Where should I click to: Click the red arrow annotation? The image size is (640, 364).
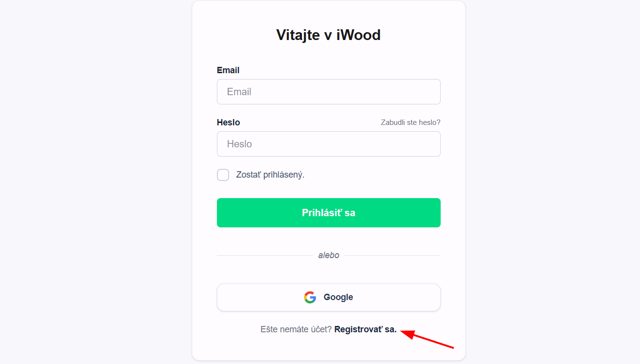427,339
